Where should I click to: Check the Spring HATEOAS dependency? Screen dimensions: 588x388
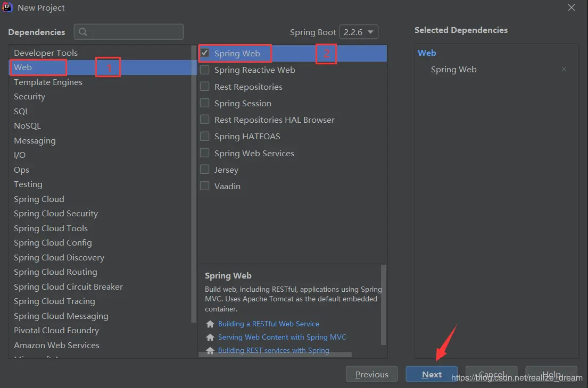(x=205, y=136)
